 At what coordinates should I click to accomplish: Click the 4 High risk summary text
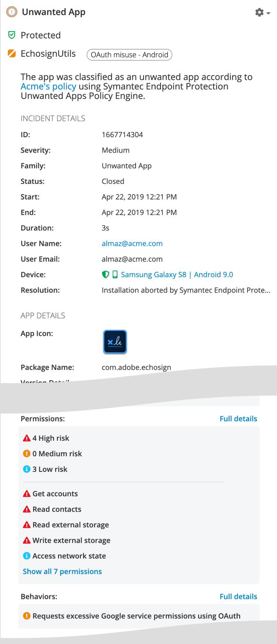[x=51, y=438]
